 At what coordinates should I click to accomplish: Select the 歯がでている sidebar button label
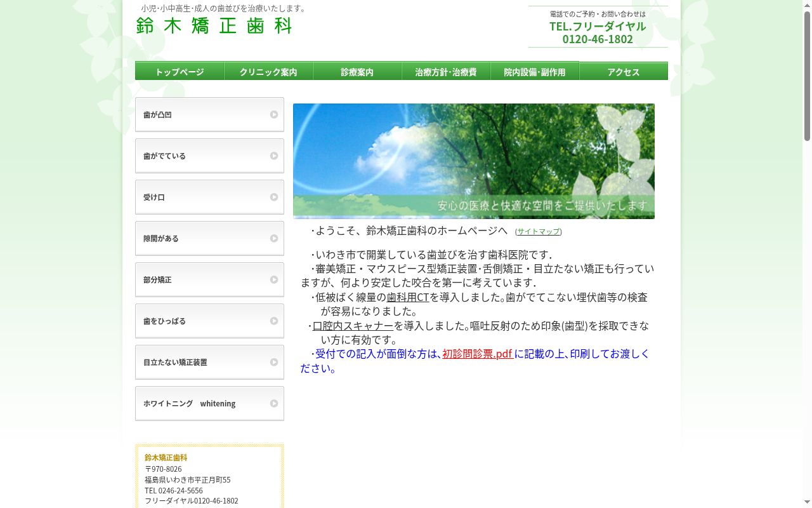[164, 156]
